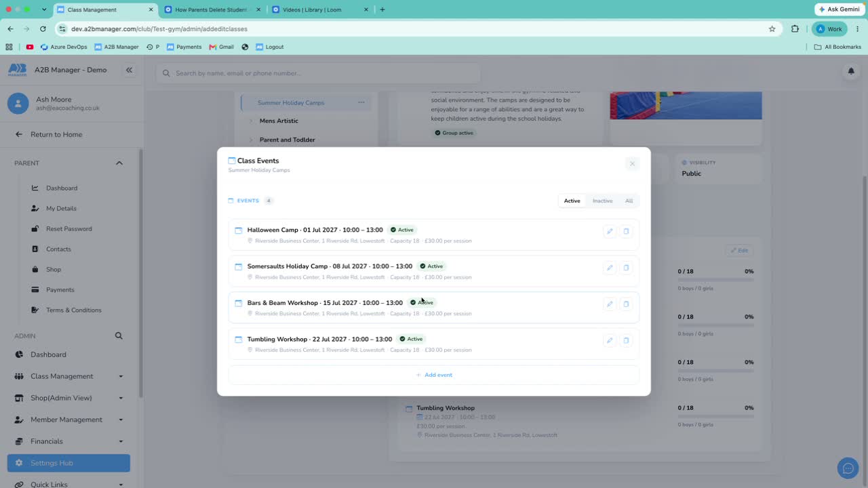The width and height of the screenshot is (868, 488).
Task: Bookmark this page with star icon
Action: [772, 29]
